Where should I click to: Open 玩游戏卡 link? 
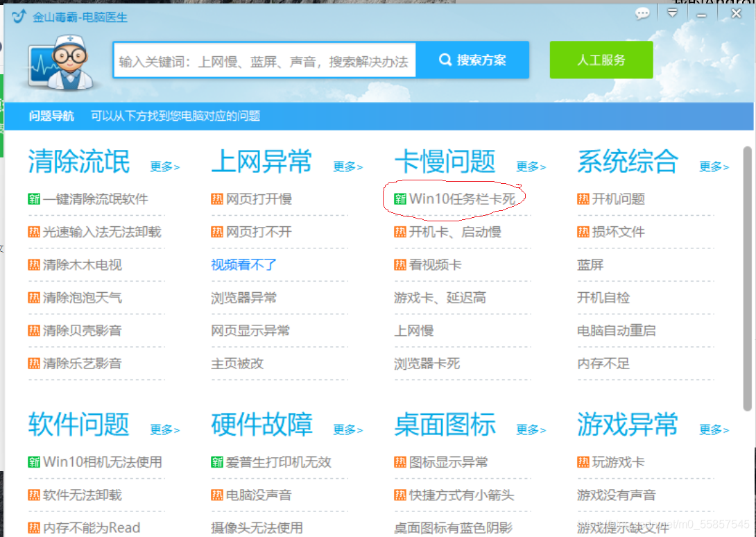618,462
